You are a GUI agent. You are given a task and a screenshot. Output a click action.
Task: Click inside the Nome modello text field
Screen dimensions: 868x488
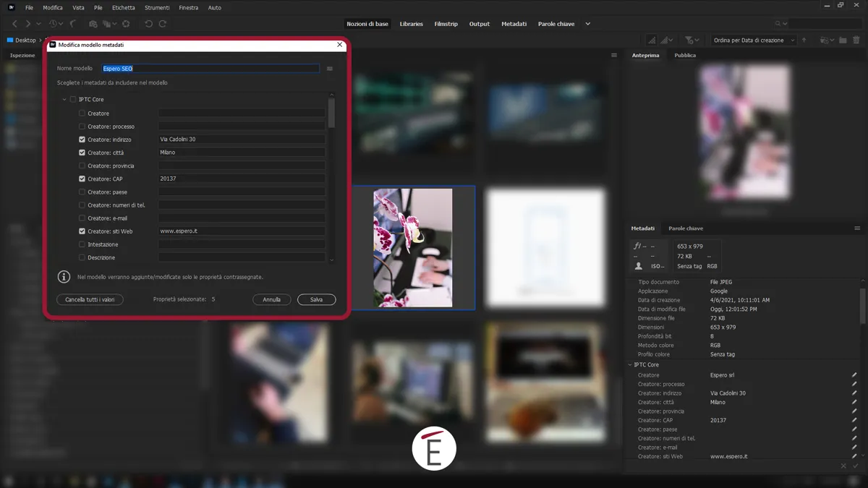210,68
